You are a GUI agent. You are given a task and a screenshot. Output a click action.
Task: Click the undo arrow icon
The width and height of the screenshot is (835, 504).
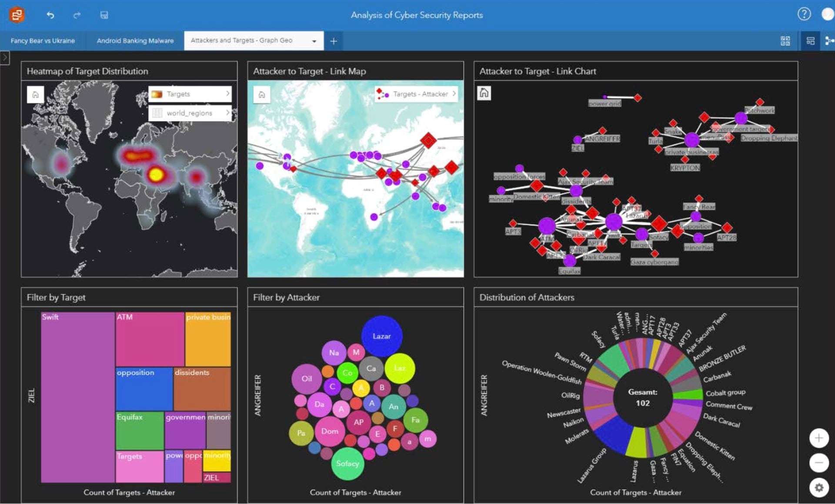pyautogui.click(x=50, y=15)
